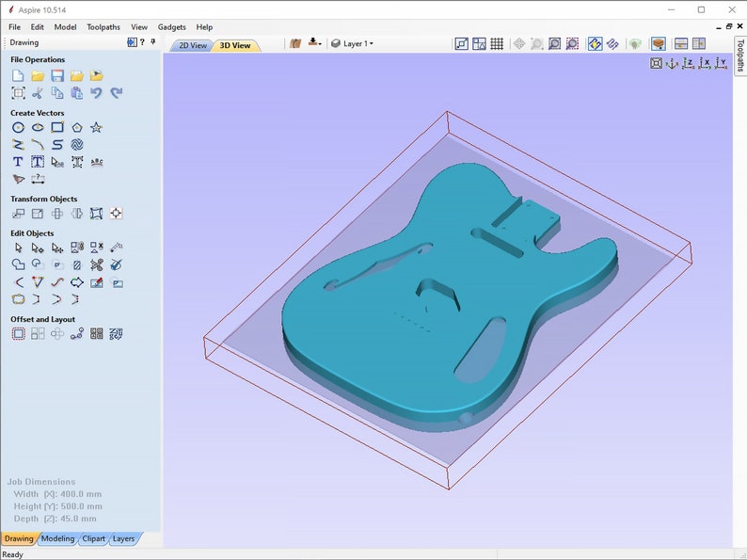This screenshot has height=560, width=747.
Task: Click the Paste clipboard icon
Action: (77, 93)
